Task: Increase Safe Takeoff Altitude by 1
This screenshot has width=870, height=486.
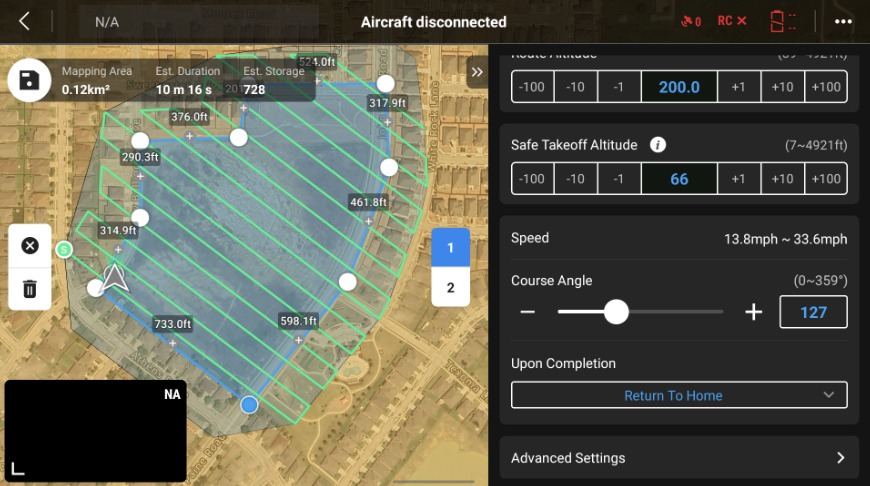Action: tap(739, 179)
